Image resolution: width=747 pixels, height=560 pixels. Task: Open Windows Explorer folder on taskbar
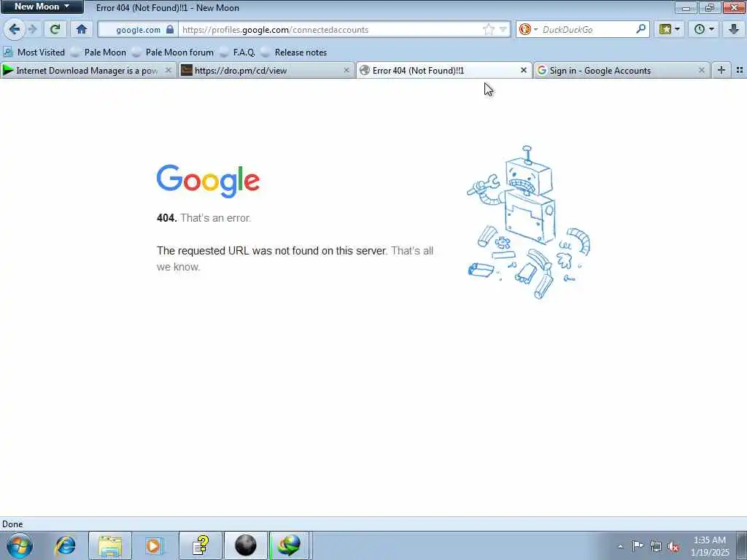110,545
